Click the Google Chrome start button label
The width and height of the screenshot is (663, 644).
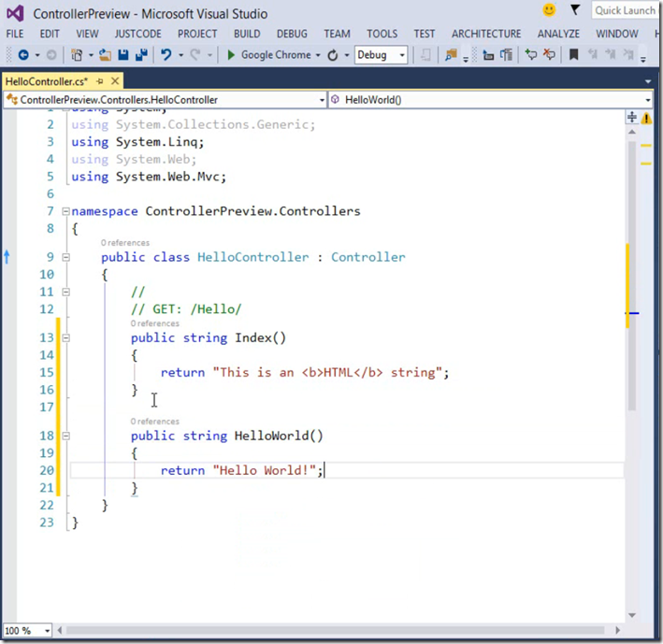click(x=276, y=55)
